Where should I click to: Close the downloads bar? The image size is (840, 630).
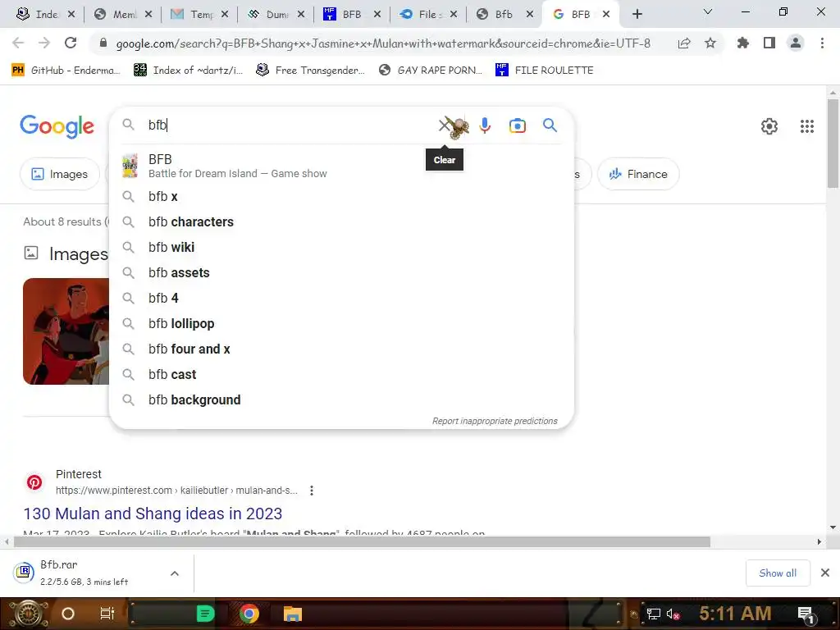point(825,573)
